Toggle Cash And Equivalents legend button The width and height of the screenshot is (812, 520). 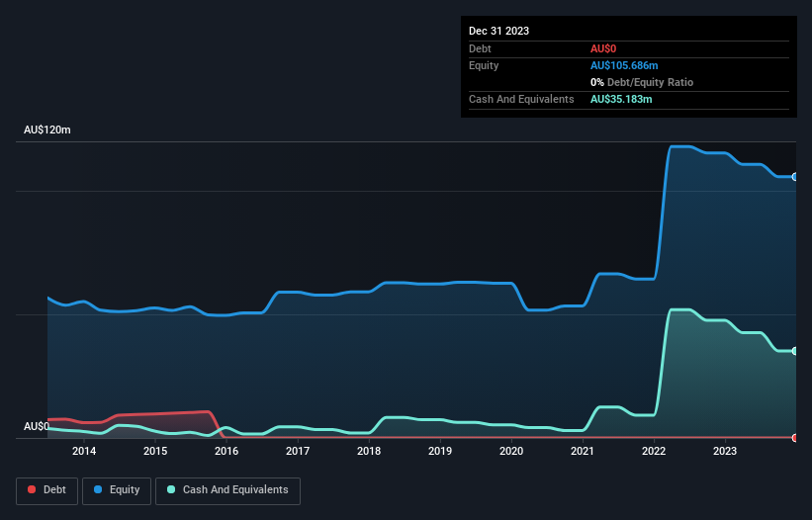pos(227,490)
